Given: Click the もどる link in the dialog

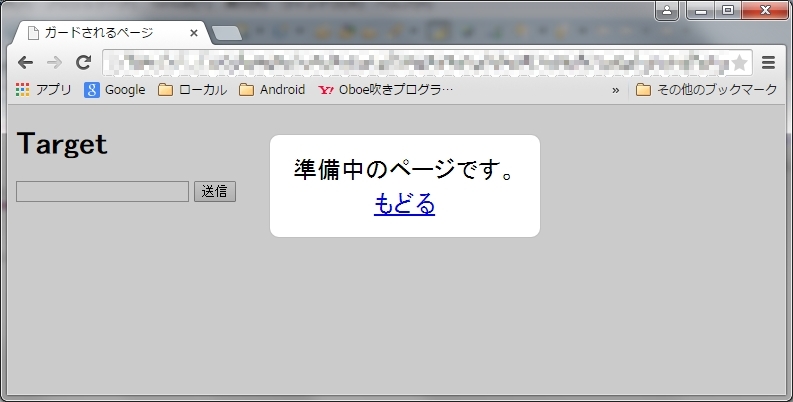Looking at the screenshot, I should [x=405, y=204].
